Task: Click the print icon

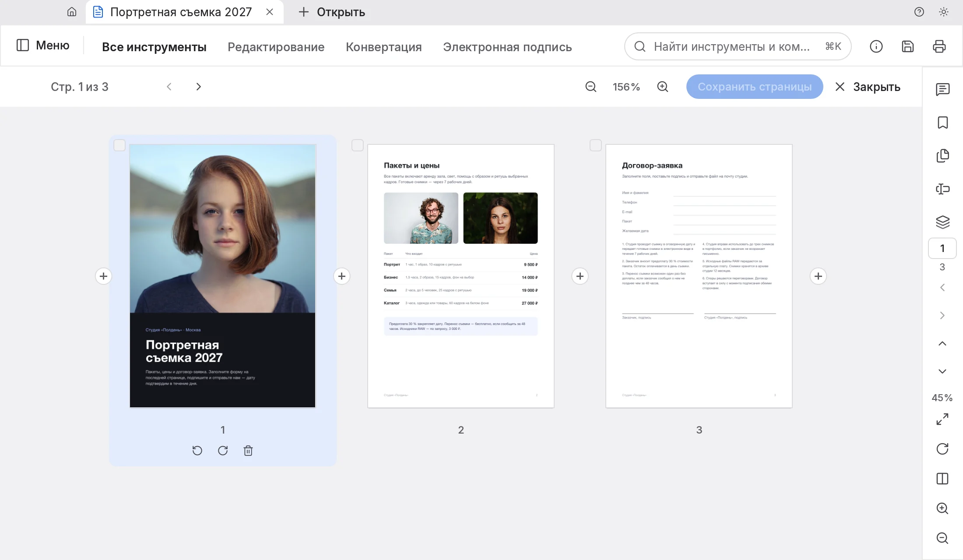Action: click(939, 46)
